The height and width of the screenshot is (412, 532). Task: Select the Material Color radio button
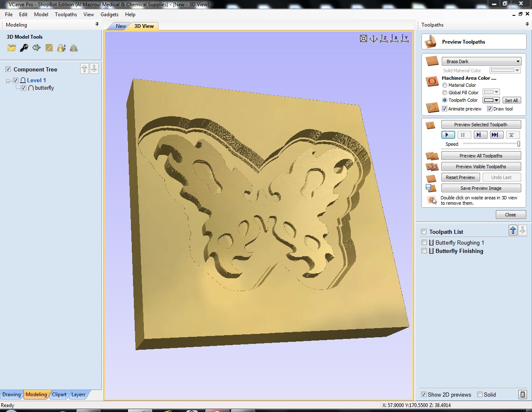(445, 85)
